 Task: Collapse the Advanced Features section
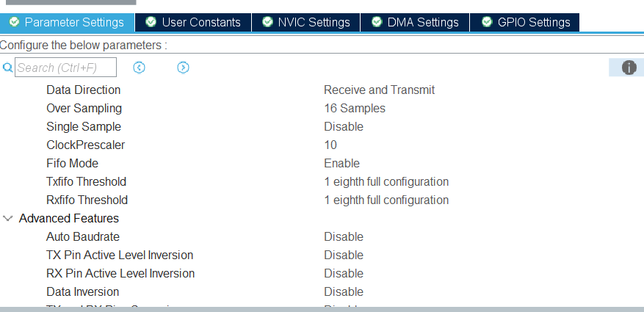point(8,218)
